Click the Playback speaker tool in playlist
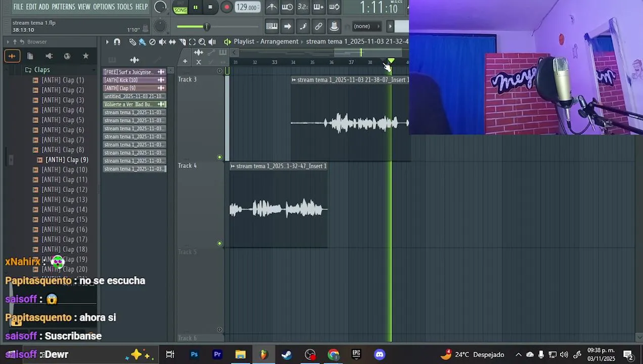 pyautogui.click(x=212, y=42)
